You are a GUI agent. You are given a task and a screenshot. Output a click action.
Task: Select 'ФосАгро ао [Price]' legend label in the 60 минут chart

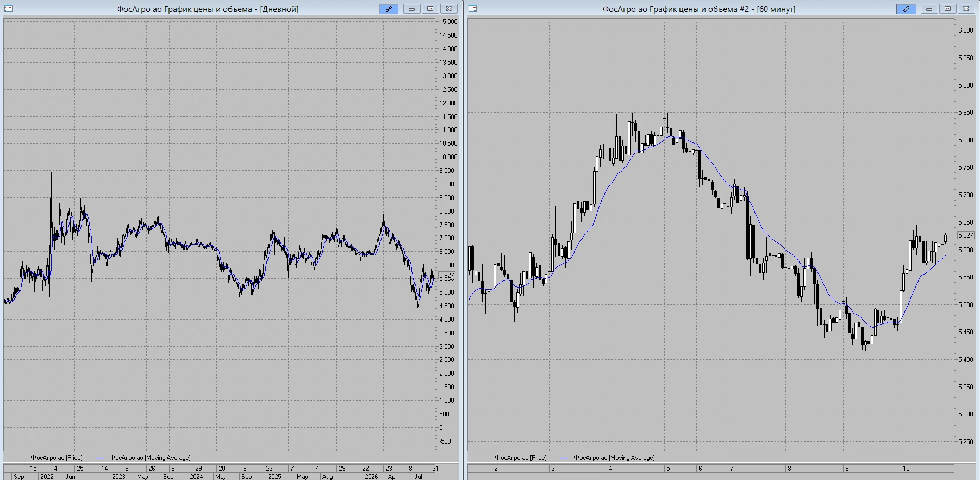point(521,458)
